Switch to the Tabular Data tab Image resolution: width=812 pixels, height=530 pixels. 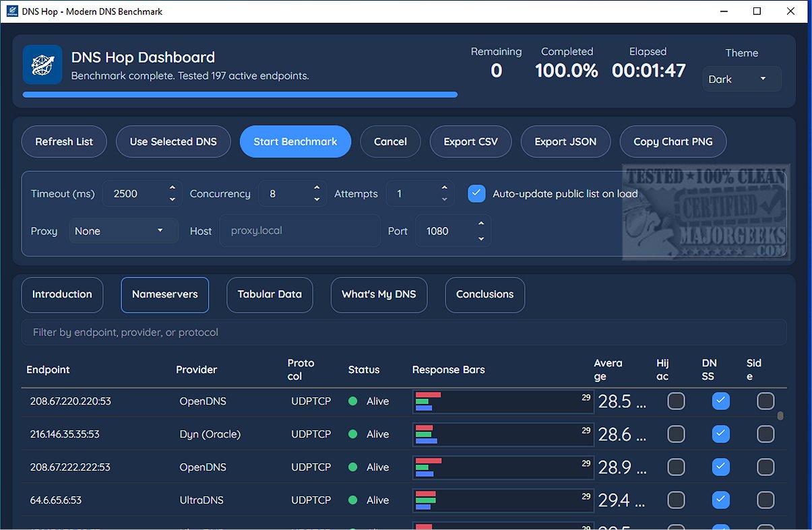click(x=270, y=294)
